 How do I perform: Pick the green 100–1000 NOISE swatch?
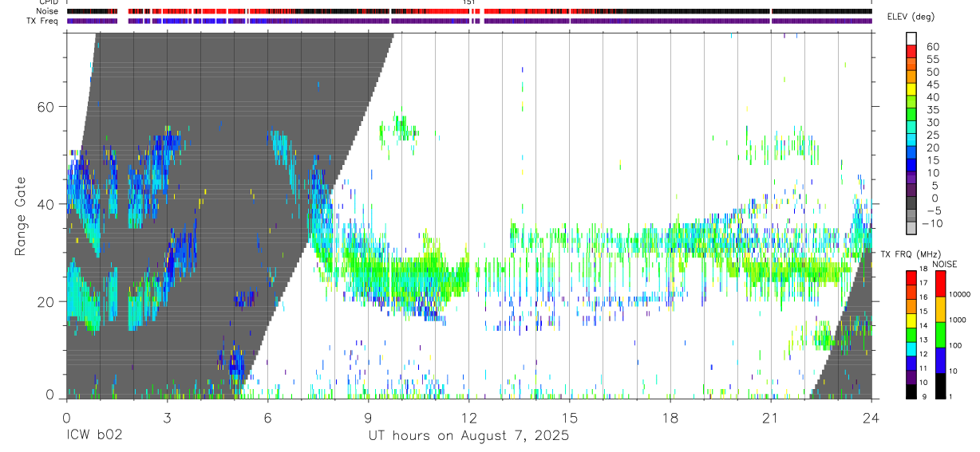(x=940, y=335)
